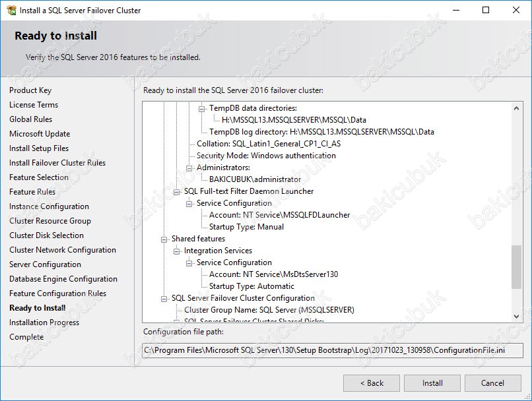Select the Collation SQL_Latin1_General_CP1_CI_AS row
532x401 pixels.
point(269,144)
